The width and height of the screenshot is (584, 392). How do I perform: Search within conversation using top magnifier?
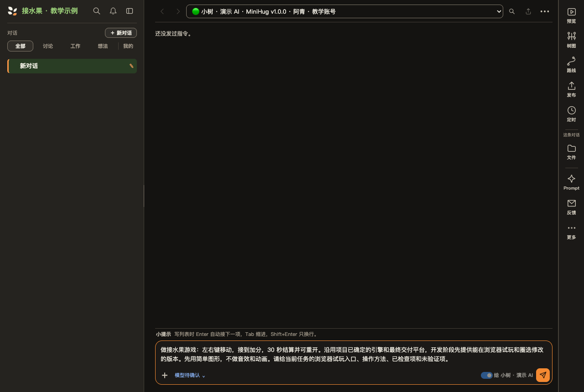click(x=512, y=11)
